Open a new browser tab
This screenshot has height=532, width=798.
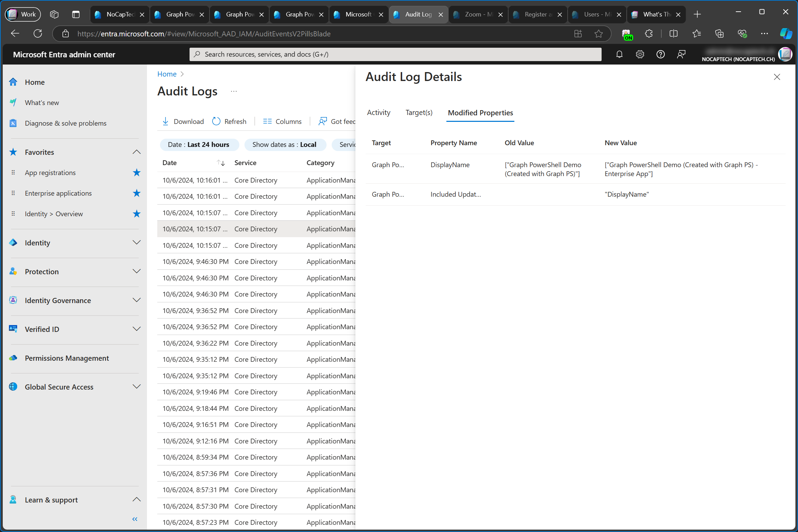click(697, 14)
